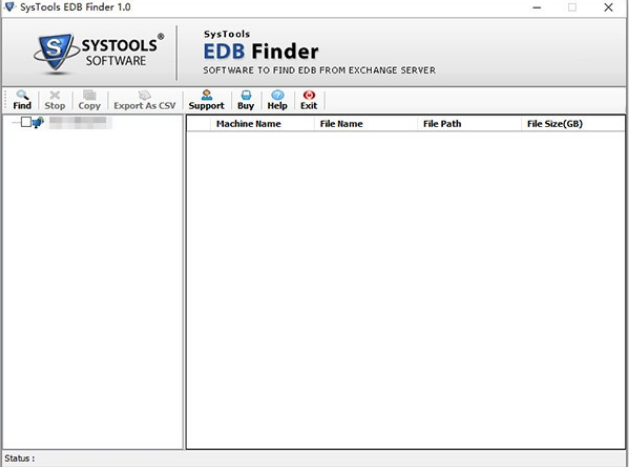This screenshot has height=467, width=631.
Task: Minimize the EDB Finder window
Action: [538, 8]
